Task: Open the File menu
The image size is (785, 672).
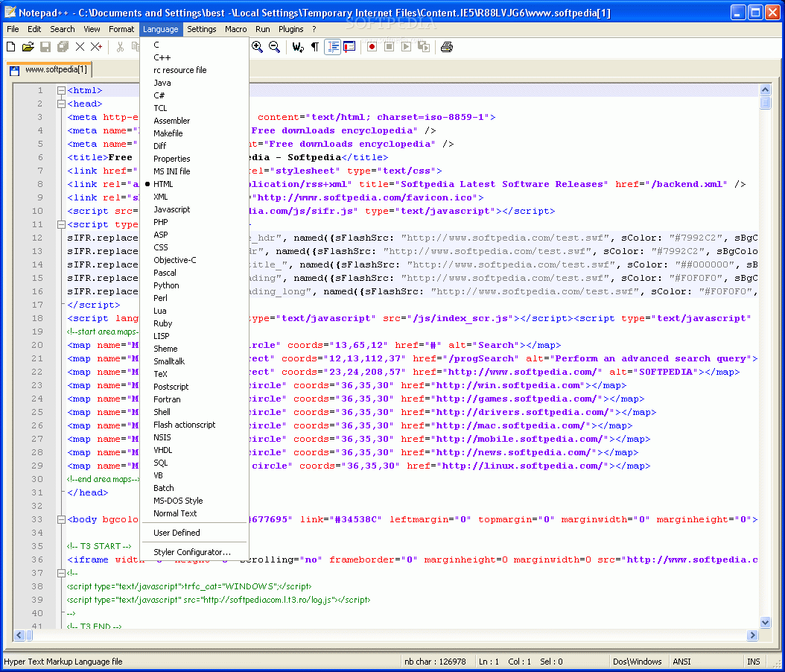Action: pyautogui.click(x=13, y=29)
